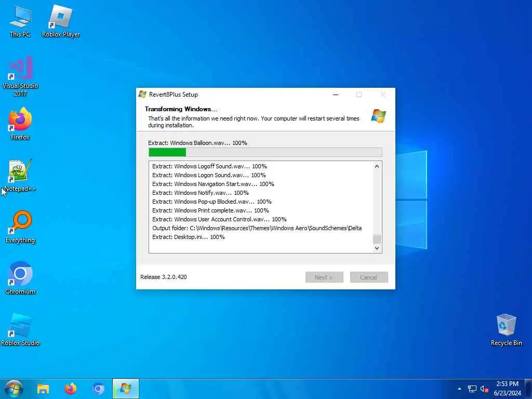Select 'Windows Print complete.wav' log line

coord(210,210)
